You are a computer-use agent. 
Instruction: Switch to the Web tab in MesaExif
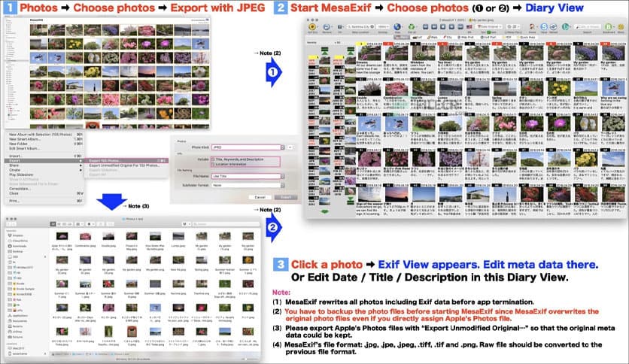point(432,38)
